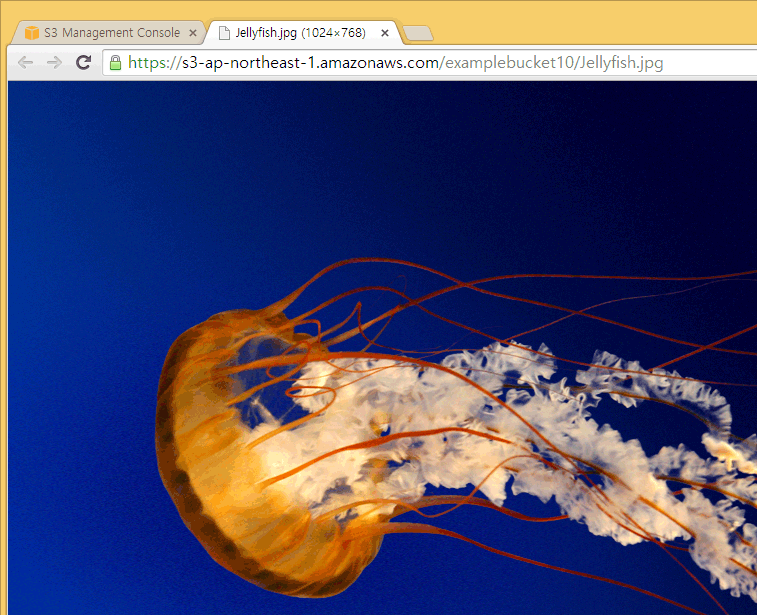The height and width of the screenshot is (615, 757).
Task: Click the Jellyfish.jpg tab's document icon
Action: 224,33
